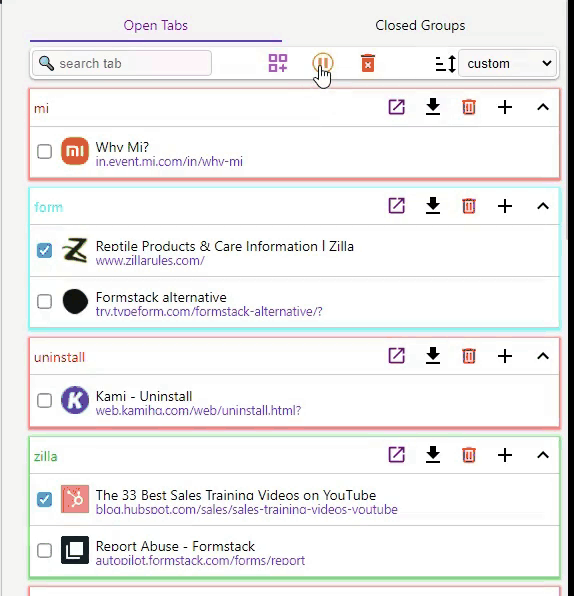Viewport: 574px width, 596px height.
Task: Click the search tab input field
Action: point(122,63)
